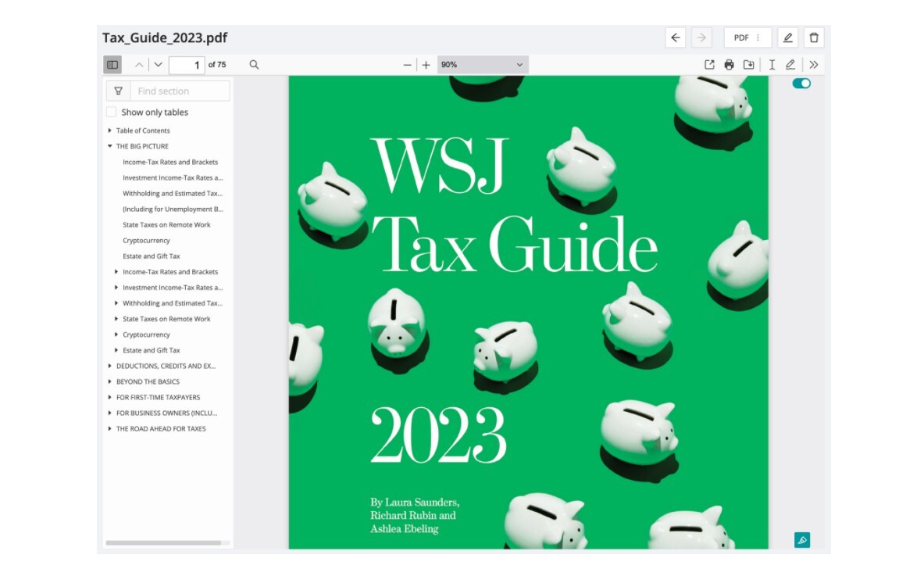This screenshot has height=569, width=924.
Task: Turn off the teal toggle switch
Action: [x=801, y=84]
